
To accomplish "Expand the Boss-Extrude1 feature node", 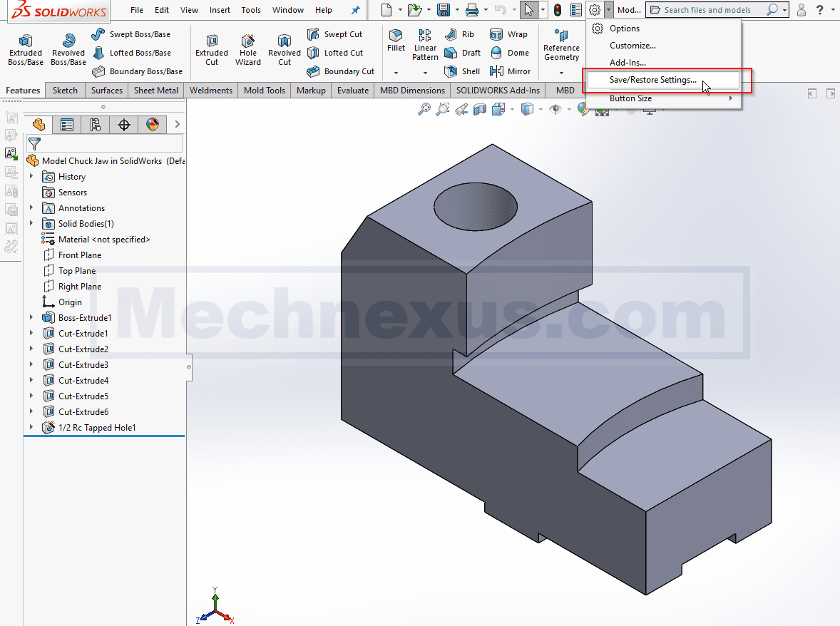I will [x=31, y=318].
